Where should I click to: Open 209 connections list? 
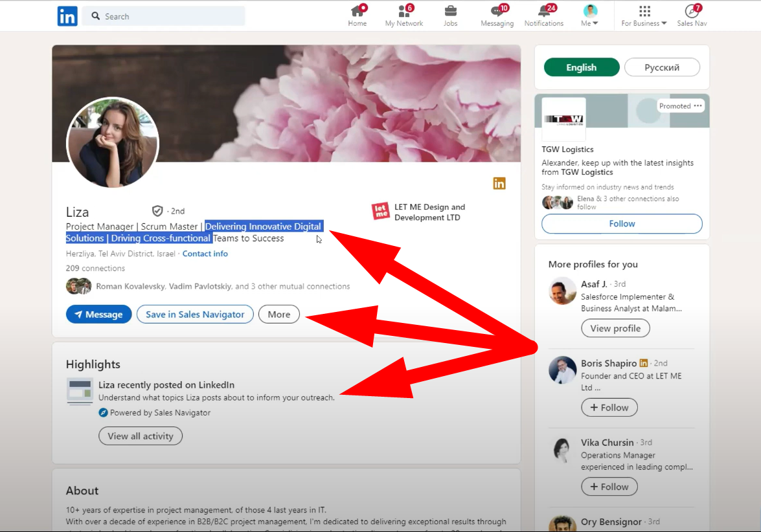pyautogui.click(x=96, y=268)
